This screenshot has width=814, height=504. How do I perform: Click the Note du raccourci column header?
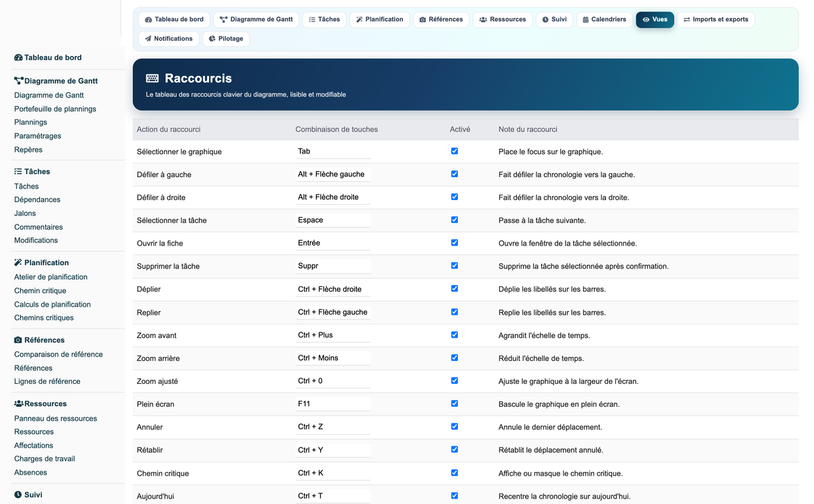(x=528, y=129)
